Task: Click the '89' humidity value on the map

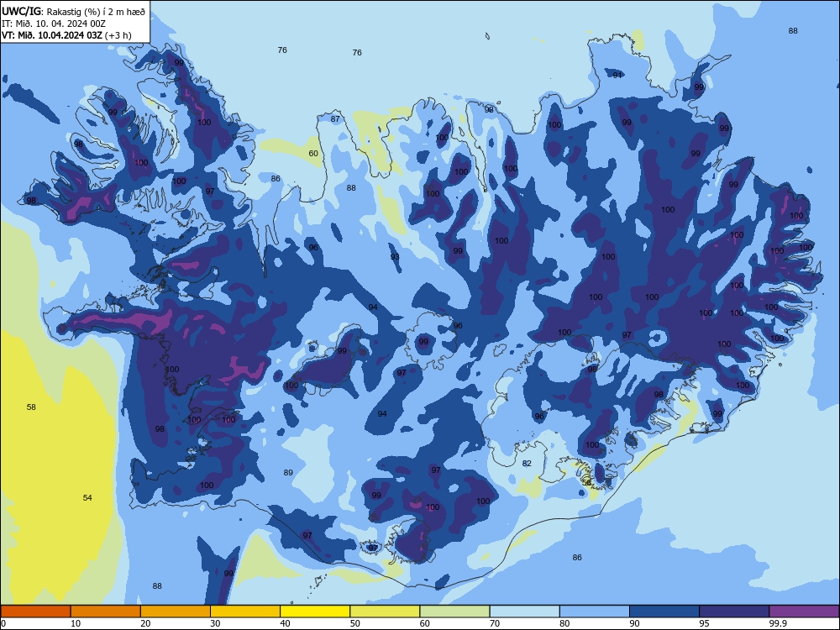Action: pyautogui.click(x=288, y=472)
